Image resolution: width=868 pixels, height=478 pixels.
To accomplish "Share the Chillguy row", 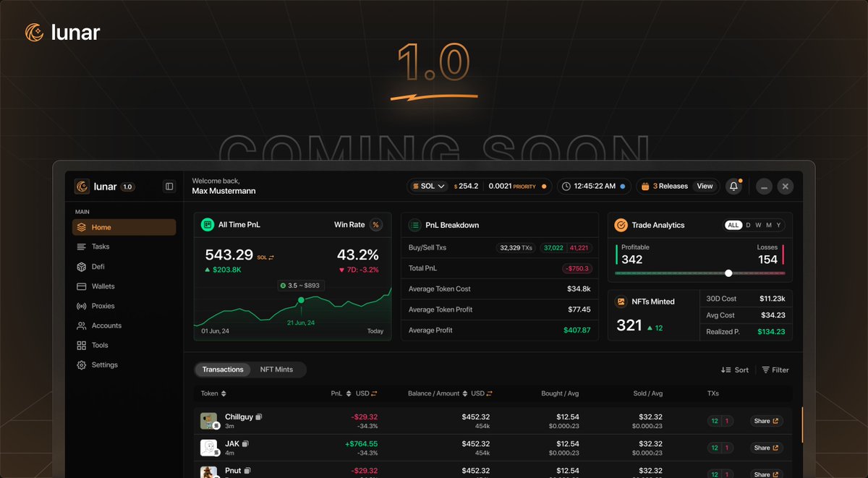I will [x=766, y=421].
